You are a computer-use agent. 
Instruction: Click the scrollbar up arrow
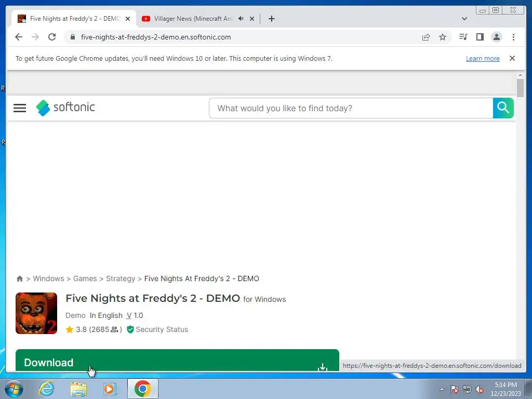(520, 75)
